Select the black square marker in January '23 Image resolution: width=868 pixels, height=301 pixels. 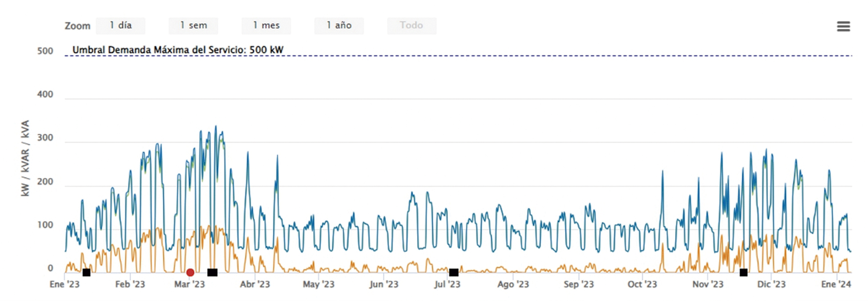(86, 273)
